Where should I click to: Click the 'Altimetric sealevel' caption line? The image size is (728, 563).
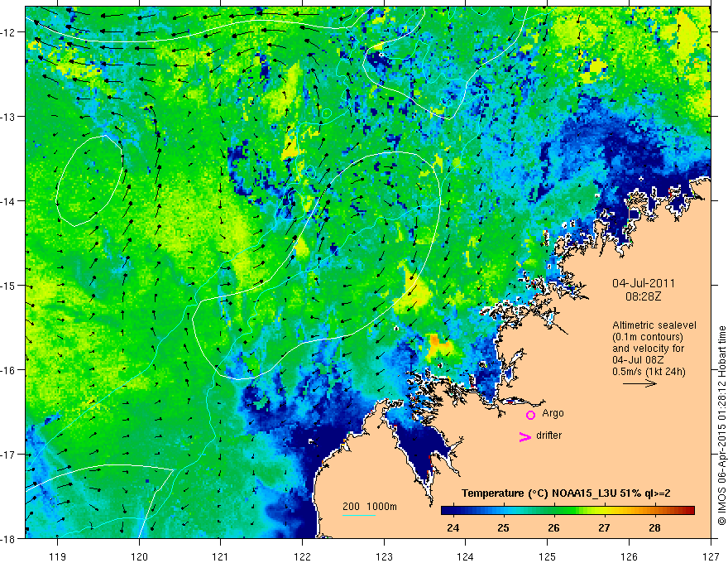(x=654, y=325)
